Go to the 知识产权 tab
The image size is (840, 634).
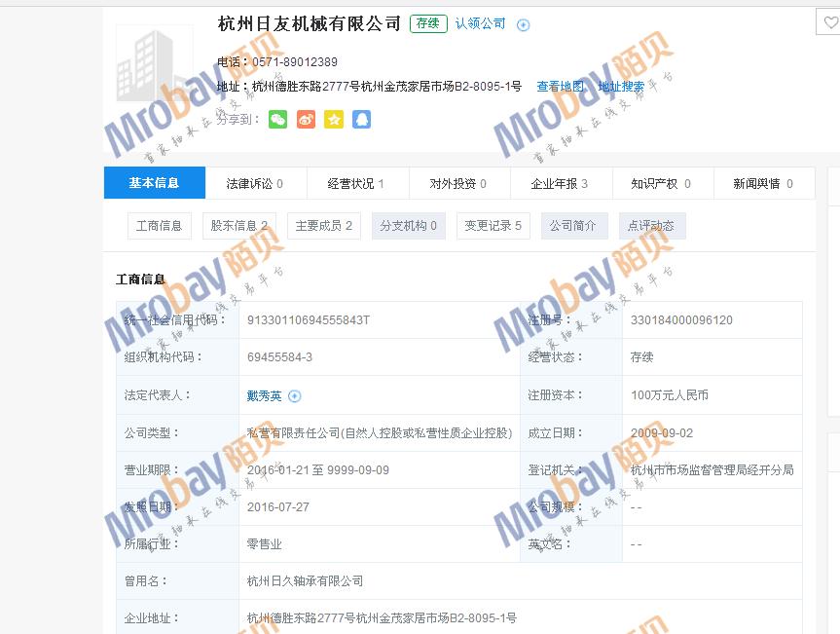pos(661,183)
